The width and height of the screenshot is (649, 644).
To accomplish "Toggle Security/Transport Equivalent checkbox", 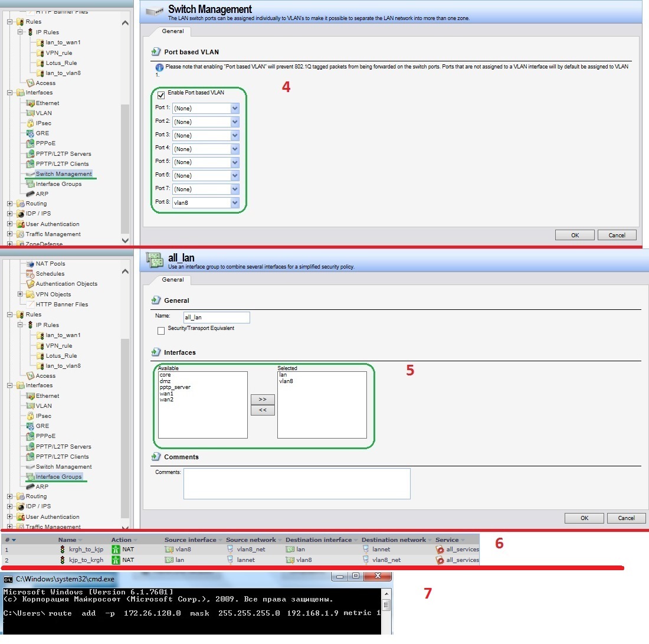I will tap(161, 331).
